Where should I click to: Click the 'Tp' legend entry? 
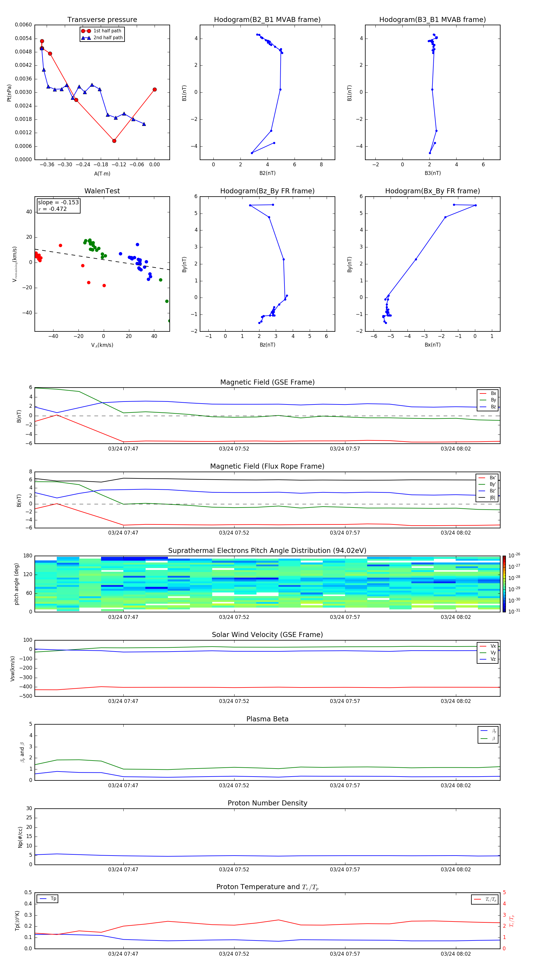tap(48, 899)
